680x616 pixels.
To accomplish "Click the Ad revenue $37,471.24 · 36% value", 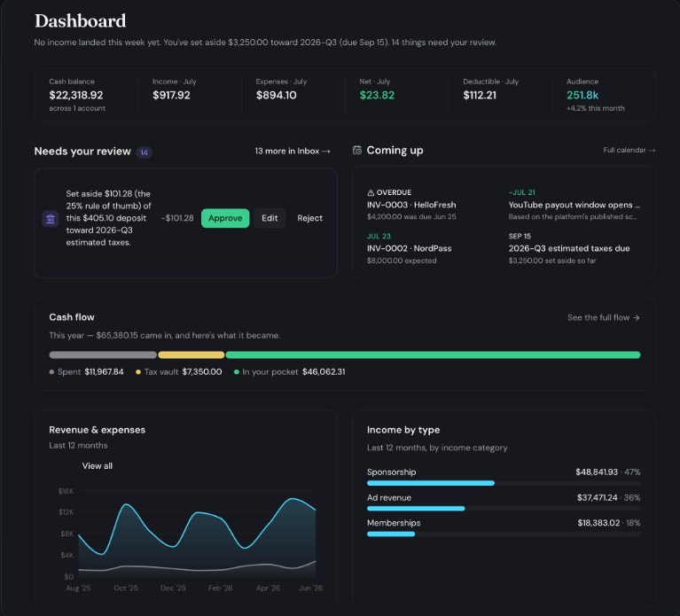I will (608, 497).
